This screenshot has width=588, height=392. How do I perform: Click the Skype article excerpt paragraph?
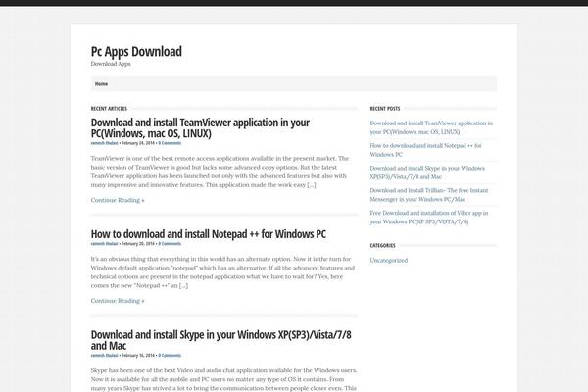[x=223, y=379]
